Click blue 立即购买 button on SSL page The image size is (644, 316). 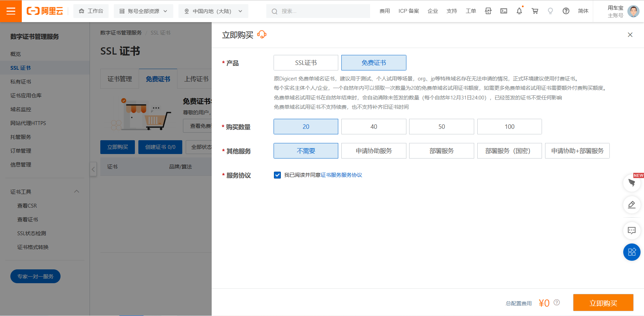[x=118, y=147]
